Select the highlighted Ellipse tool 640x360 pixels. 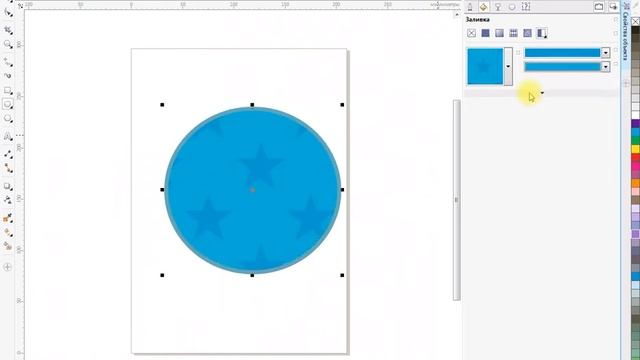[x=8, y=104]
